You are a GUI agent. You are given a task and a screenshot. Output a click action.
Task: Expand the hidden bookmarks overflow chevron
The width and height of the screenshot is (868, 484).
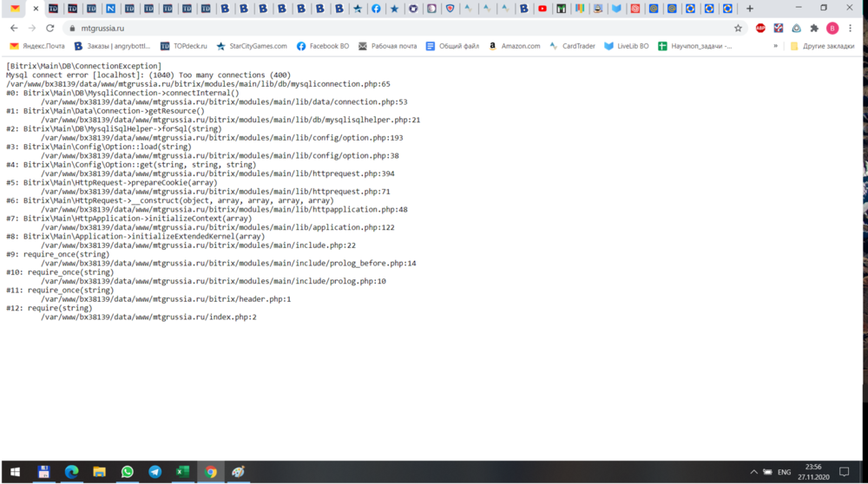coord(775,46)
